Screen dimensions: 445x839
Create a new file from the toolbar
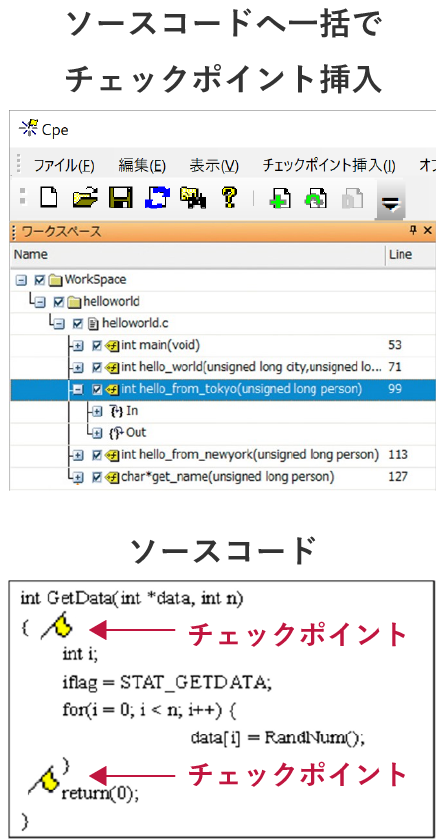tap(49, 197)
